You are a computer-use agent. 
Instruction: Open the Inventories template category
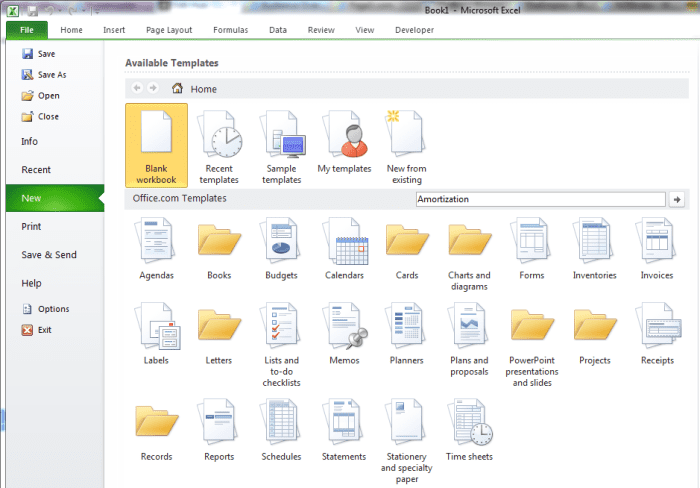point(595,248)
